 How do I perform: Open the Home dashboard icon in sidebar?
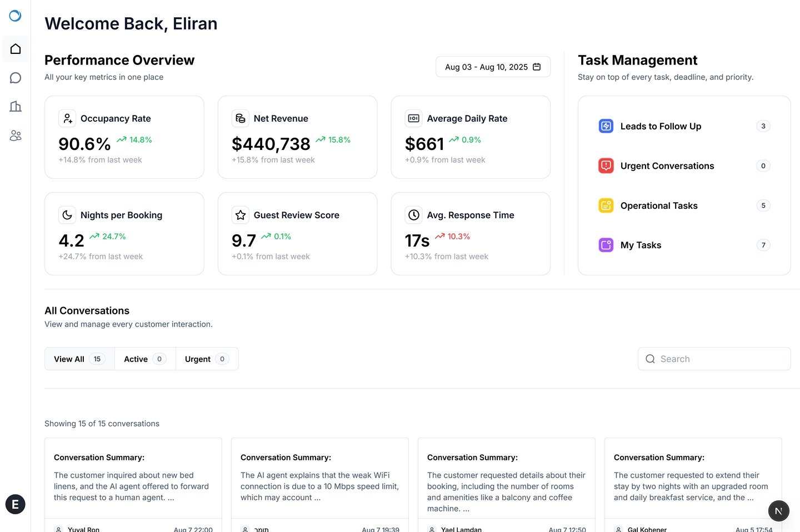tap(15, 49)
